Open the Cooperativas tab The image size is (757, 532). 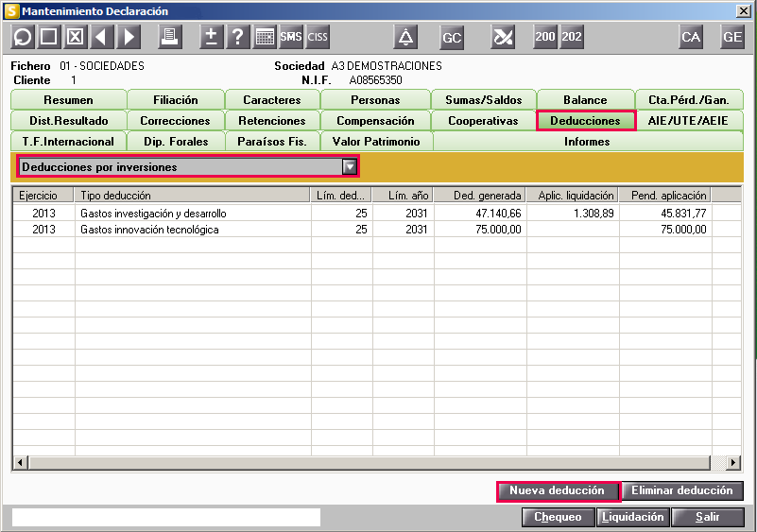pos(483,121)
